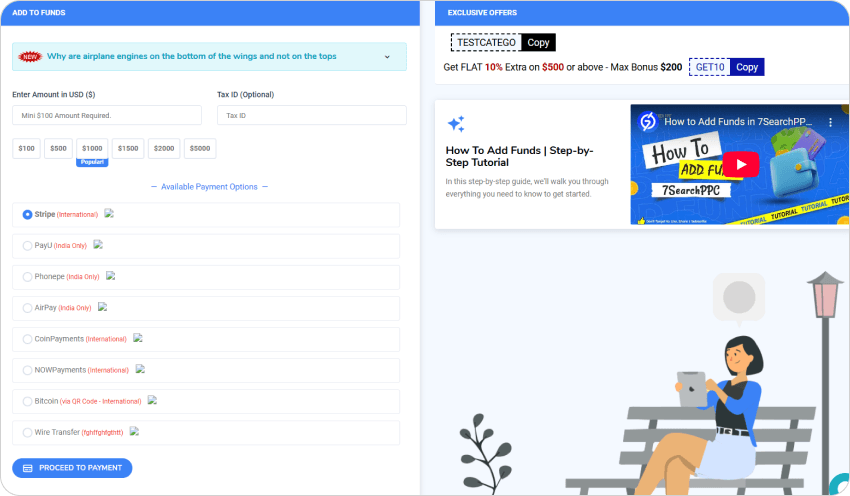This screenshot has width=850, height=496.
Task: Select NOWPayments International radio option
Action: [x=27, y=370]
